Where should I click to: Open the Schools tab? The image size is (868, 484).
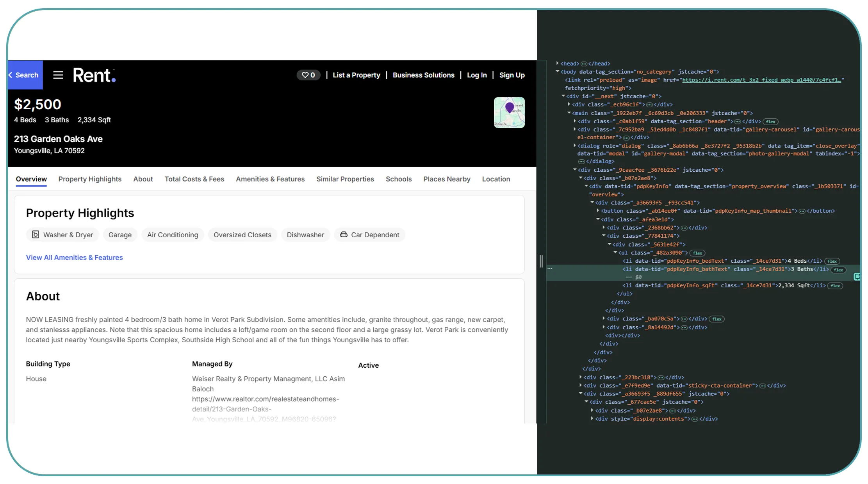click(399, 179)
